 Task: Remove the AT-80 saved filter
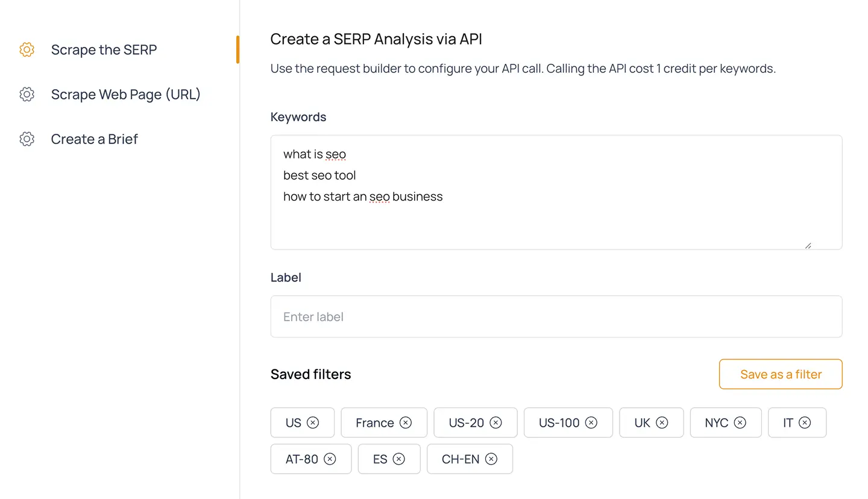(330, 459)
